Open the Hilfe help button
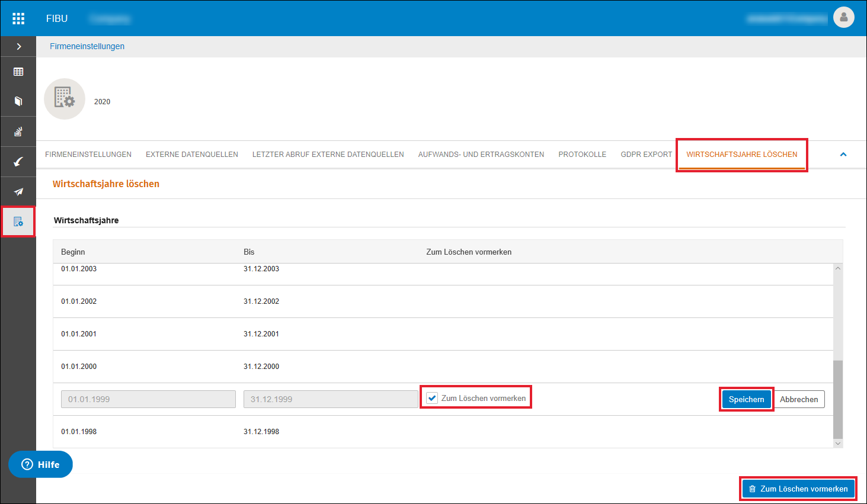Viewport: 867px width, 504px height. 40,464
